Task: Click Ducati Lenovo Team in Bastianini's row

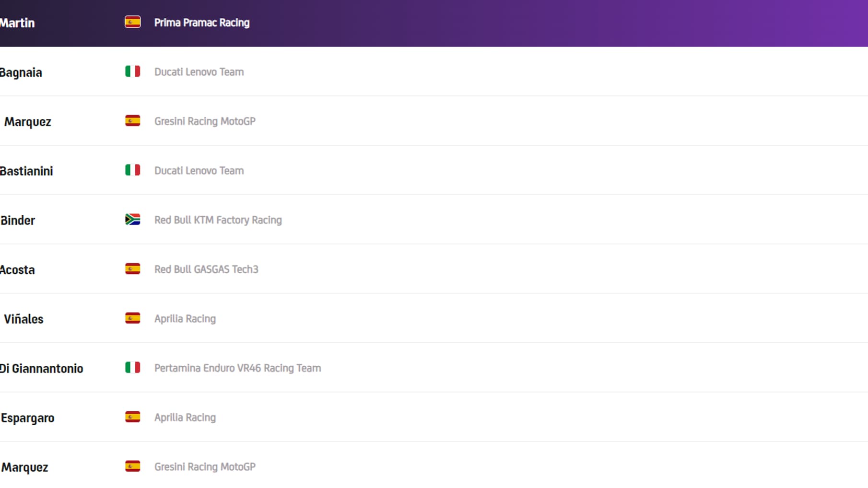Action: click(199, 171)
